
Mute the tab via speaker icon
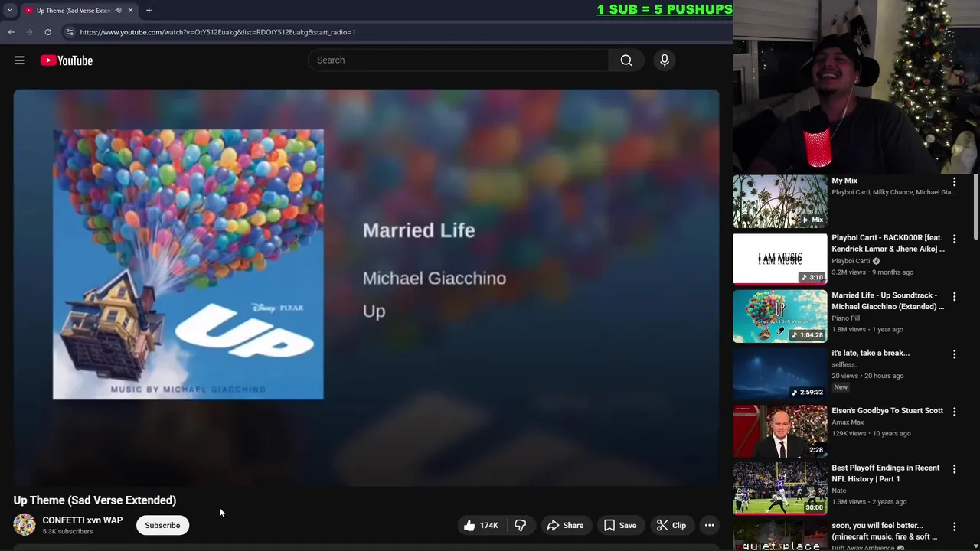pos(118,11)
